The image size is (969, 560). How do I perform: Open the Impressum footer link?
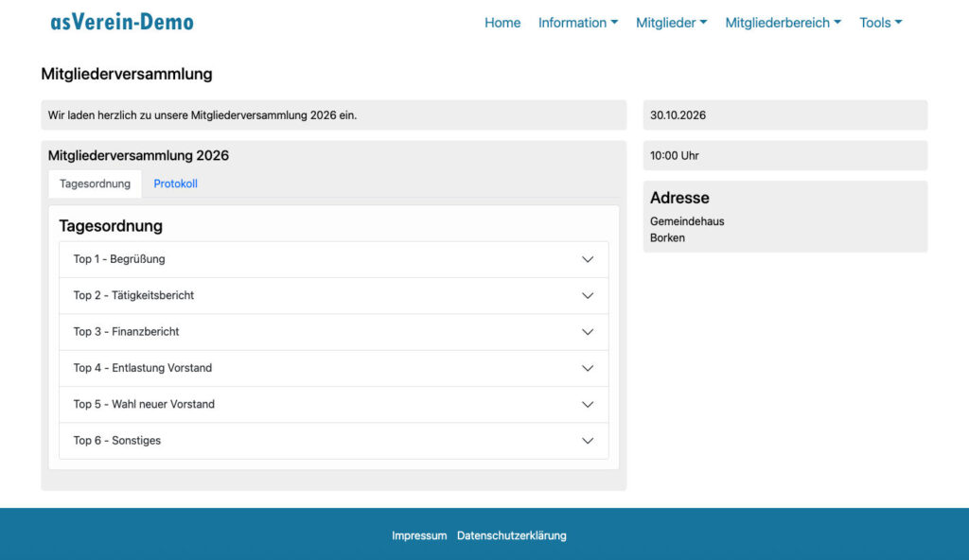419,535
